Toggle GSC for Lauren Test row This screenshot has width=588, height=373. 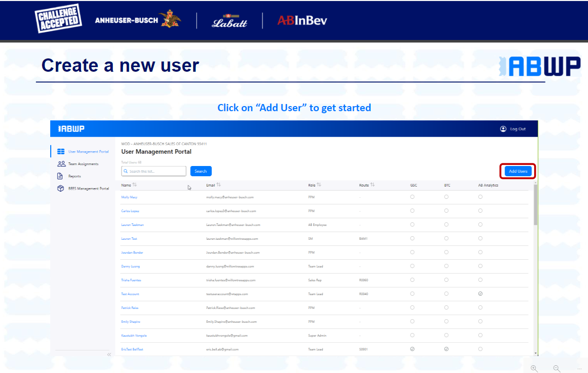412,238
